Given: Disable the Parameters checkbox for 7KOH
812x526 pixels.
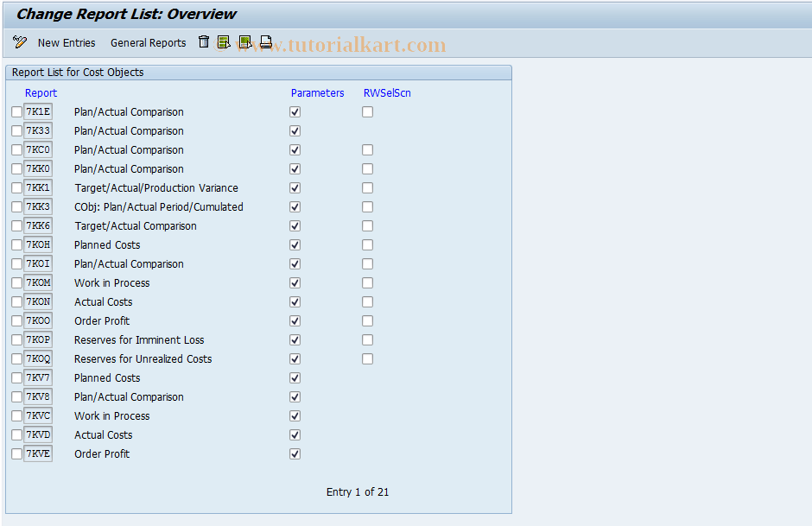Looking at the screenshot, I should 295,244.
